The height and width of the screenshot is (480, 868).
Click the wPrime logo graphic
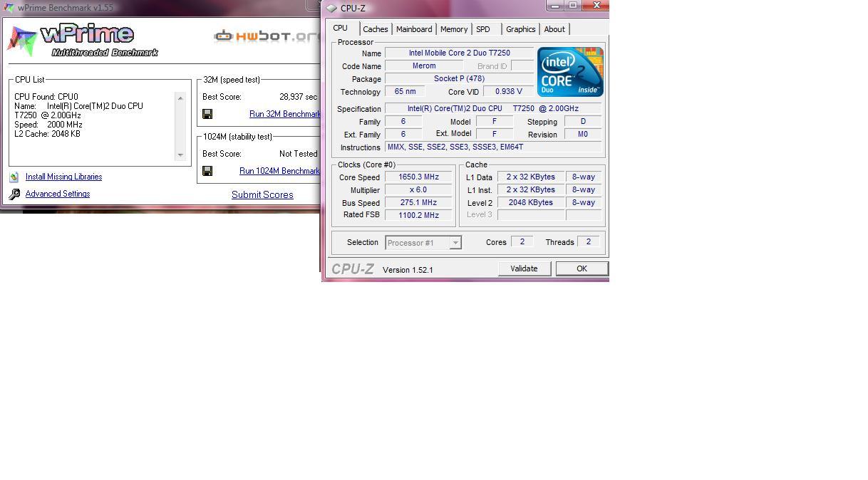pyautogui.click(x=83, y=40)
